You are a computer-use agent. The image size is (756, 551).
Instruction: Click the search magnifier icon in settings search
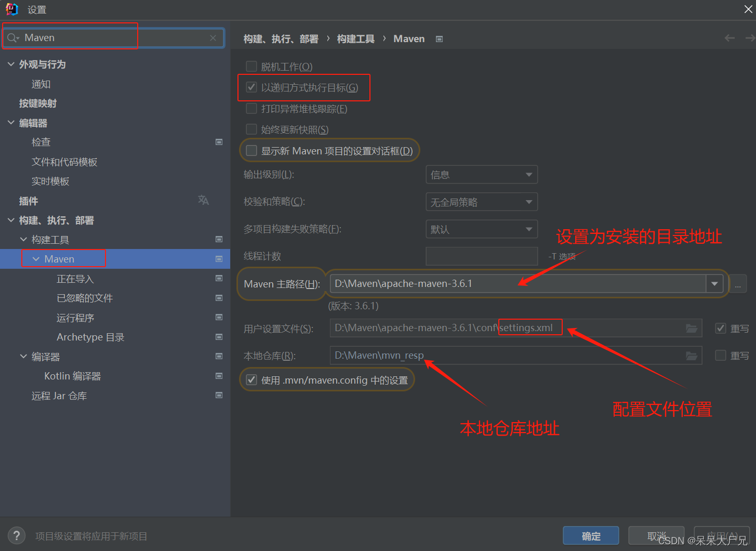(12, 38)
